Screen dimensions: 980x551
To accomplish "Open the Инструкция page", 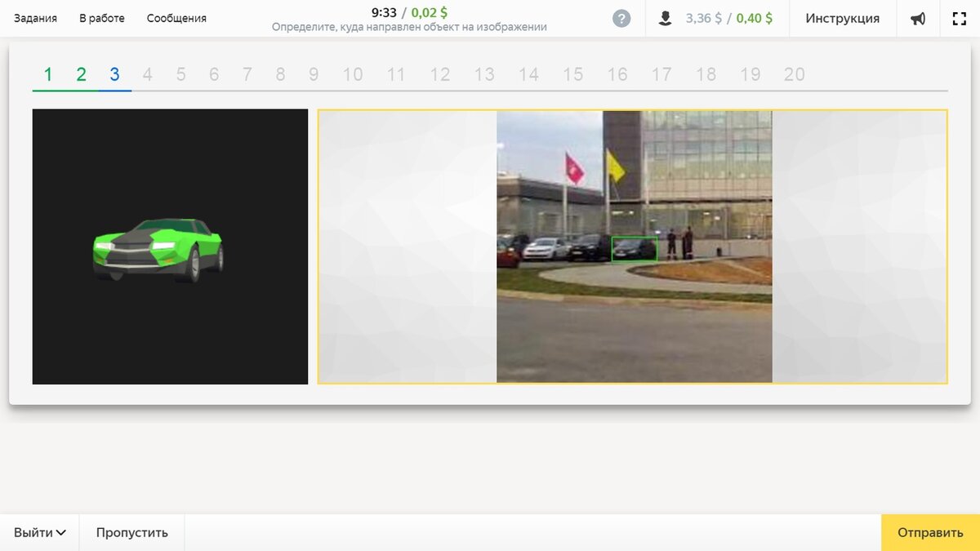I will pyautogui.click(x=843, y=18).
